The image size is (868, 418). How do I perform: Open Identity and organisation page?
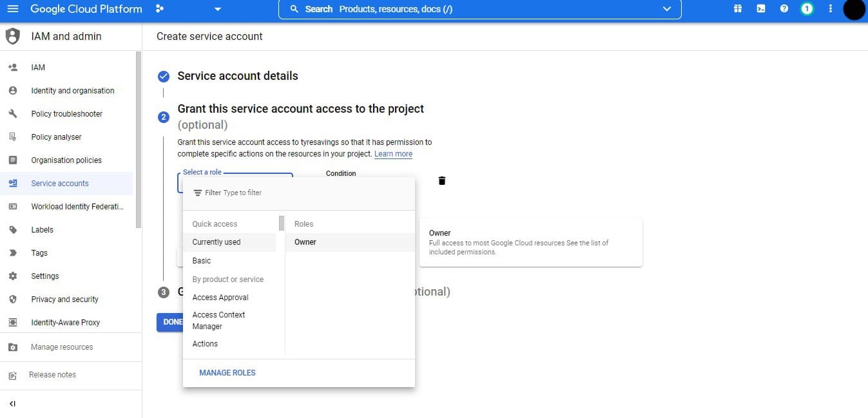(x=73, y=91)
